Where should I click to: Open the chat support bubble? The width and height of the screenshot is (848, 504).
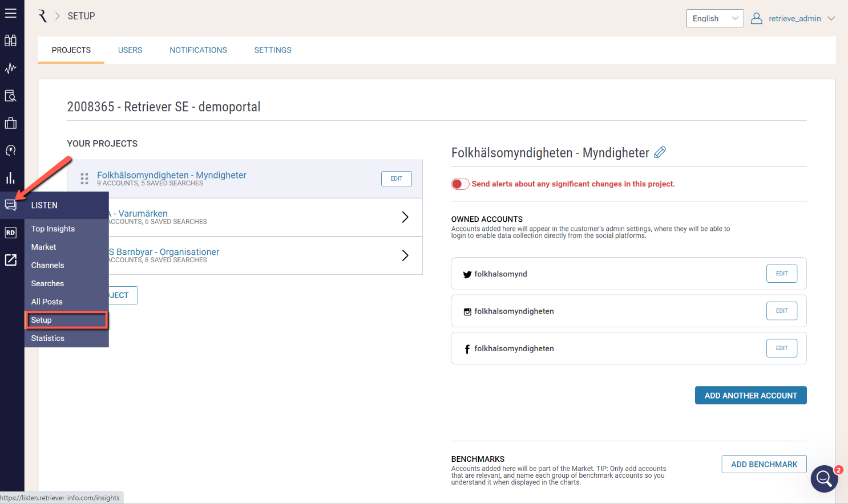(824, 479)
